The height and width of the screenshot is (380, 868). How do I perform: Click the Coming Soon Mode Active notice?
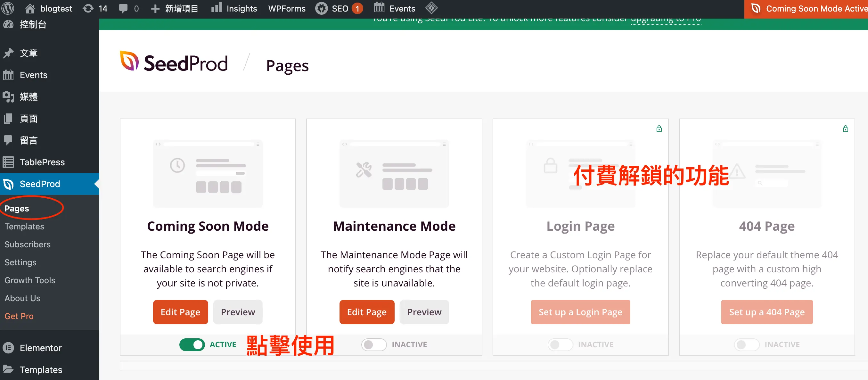click(806, 9)
